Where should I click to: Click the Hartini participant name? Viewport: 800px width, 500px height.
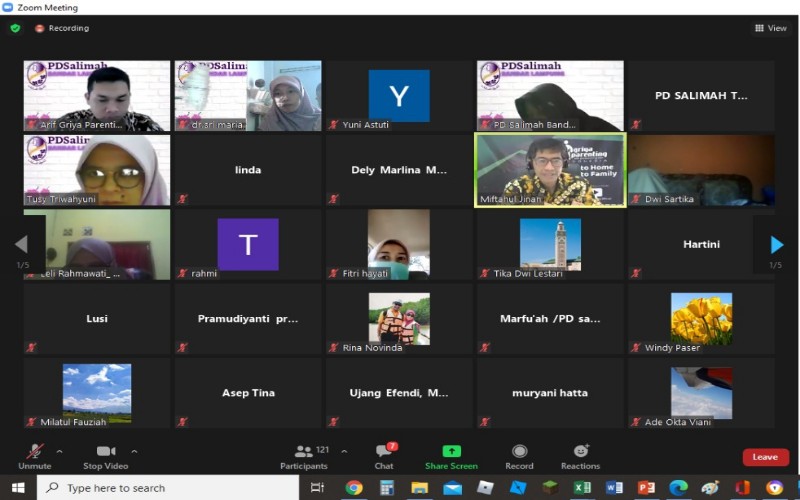click(x=701, y=244)
